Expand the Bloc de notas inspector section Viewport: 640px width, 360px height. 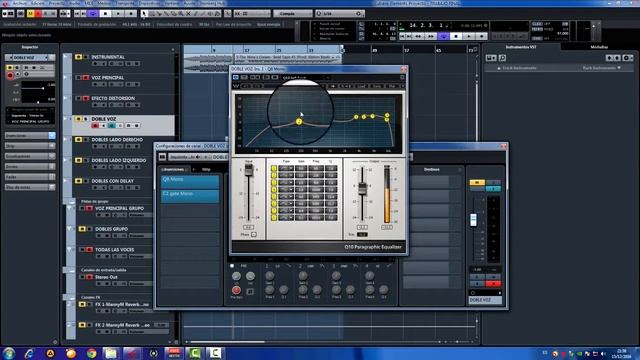30,187
